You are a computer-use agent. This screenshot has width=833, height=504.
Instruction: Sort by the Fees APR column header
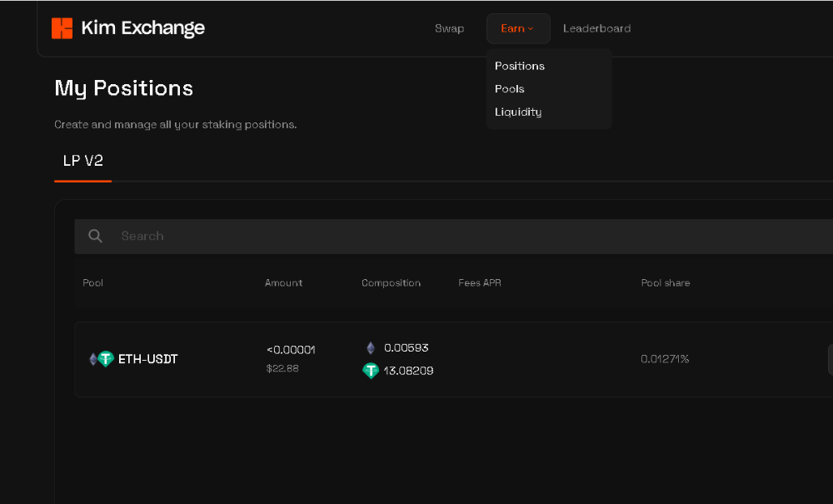click(480, 283)
